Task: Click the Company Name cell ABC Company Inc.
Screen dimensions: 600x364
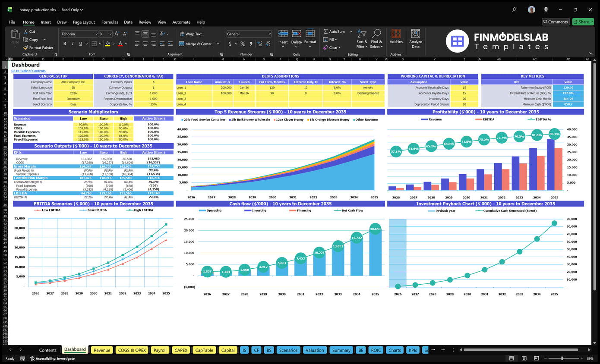Action: (x=73, y=82)
